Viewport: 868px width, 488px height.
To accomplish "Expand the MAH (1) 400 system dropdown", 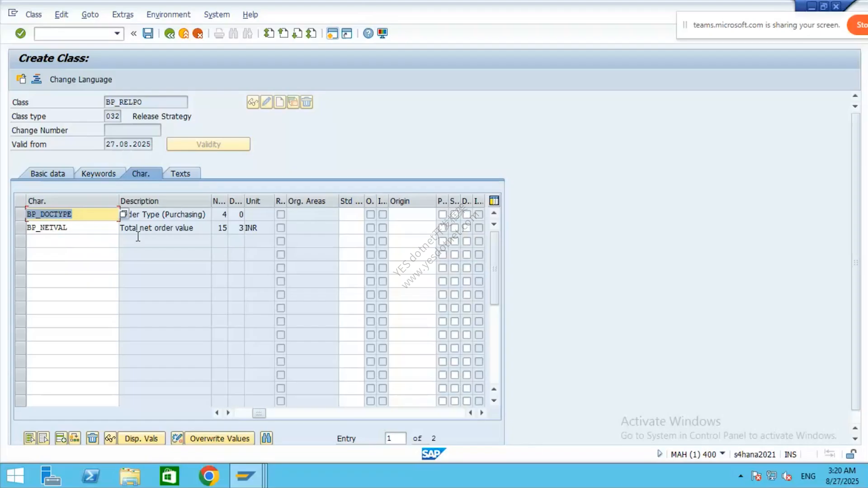I will [722, 454].
